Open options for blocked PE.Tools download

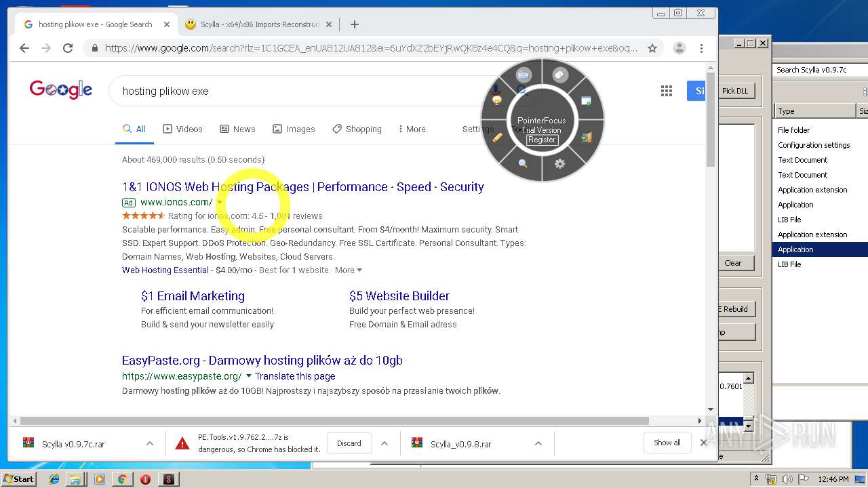click(384, 443)
